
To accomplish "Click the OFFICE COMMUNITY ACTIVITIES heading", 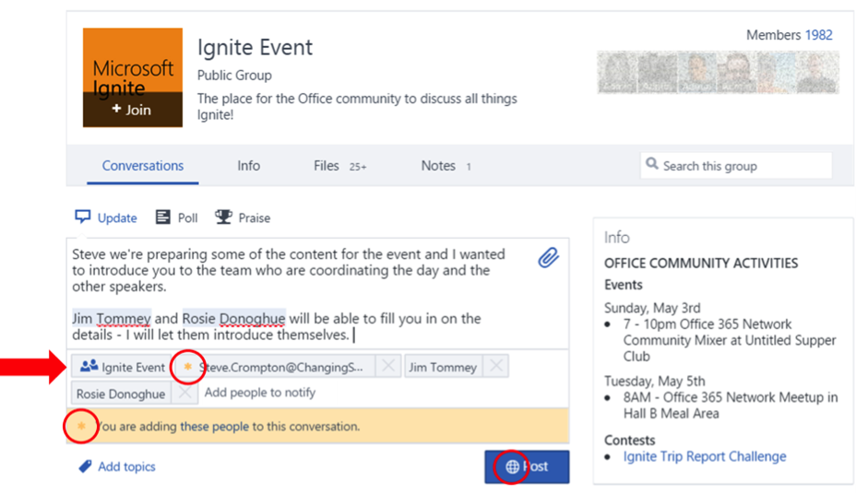I will tap(701, 264).
